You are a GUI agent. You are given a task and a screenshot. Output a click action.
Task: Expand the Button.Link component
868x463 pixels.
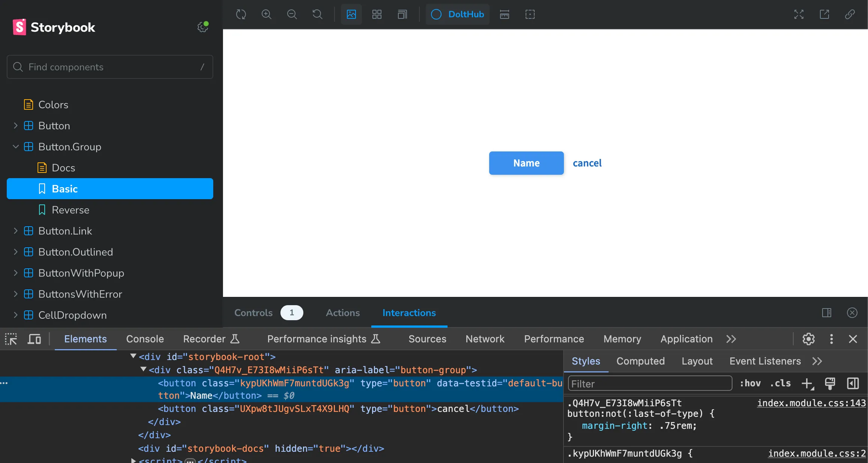pos(16,231)
